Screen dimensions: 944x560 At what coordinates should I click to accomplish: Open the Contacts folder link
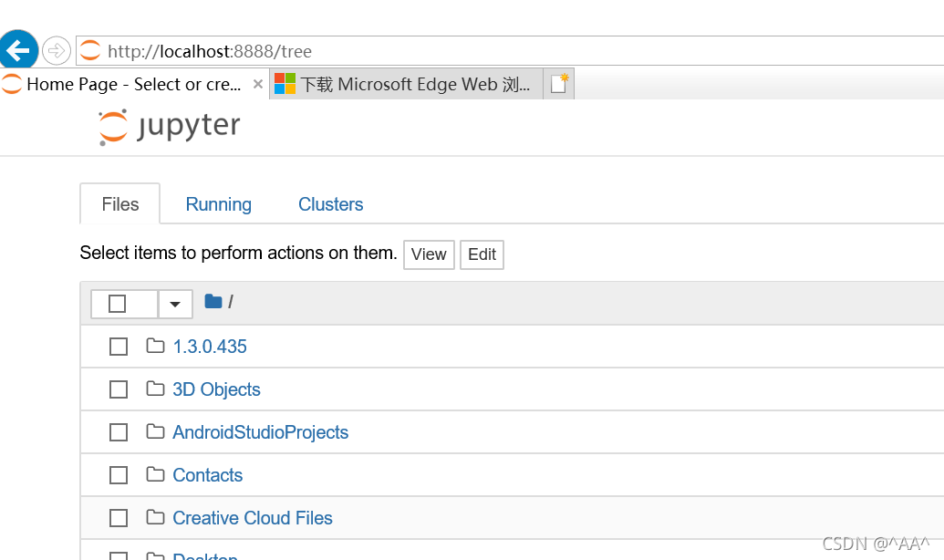point(208,475)
